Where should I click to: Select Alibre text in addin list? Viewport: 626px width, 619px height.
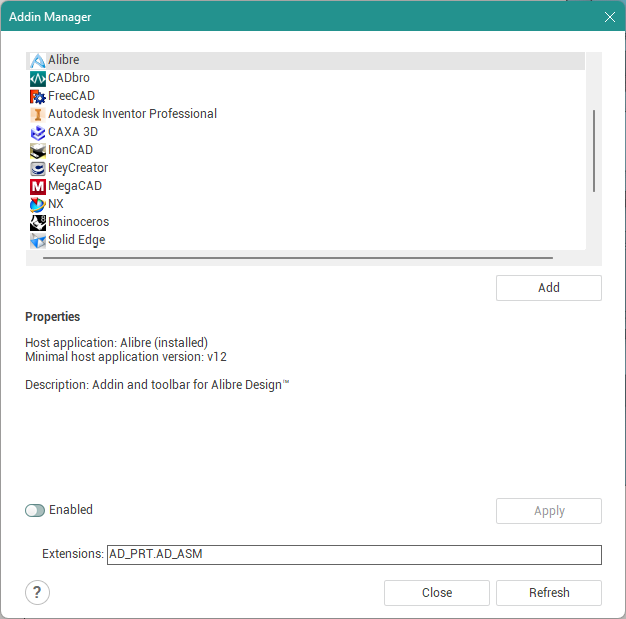tap(63, 60)
